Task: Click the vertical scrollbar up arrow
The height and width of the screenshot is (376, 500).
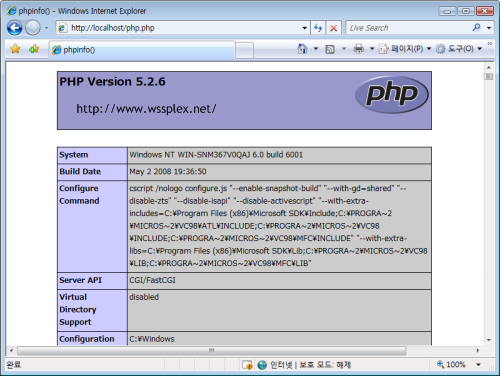Action: click(489, 67)
